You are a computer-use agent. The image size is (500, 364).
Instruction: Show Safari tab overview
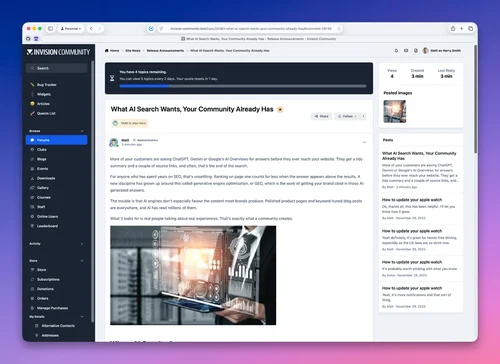470,29
